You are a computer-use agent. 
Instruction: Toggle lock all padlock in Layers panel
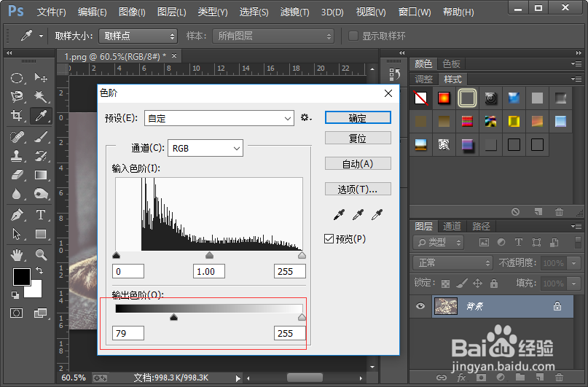[494, 283]
